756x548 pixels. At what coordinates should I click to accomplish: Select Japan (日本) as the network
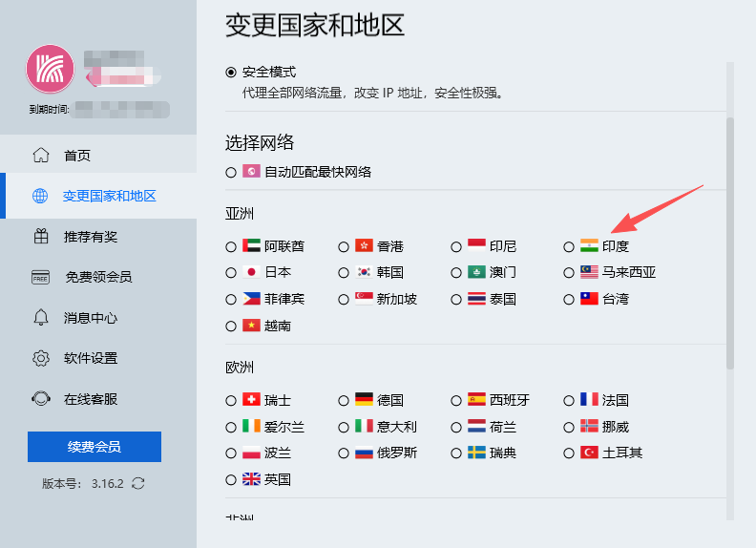(x=231, y=272)
